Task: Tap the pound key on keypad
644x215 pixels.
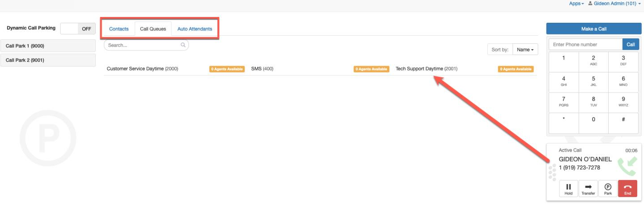Action: [x=623, y=123]
